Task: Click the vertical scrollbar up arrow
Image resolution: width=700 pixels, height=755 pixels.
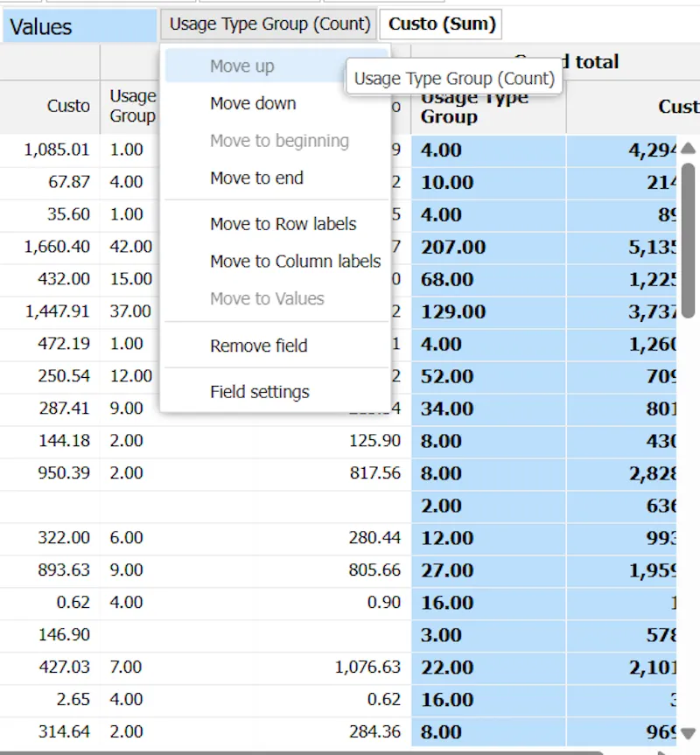Action: click(x=689, y=148)
